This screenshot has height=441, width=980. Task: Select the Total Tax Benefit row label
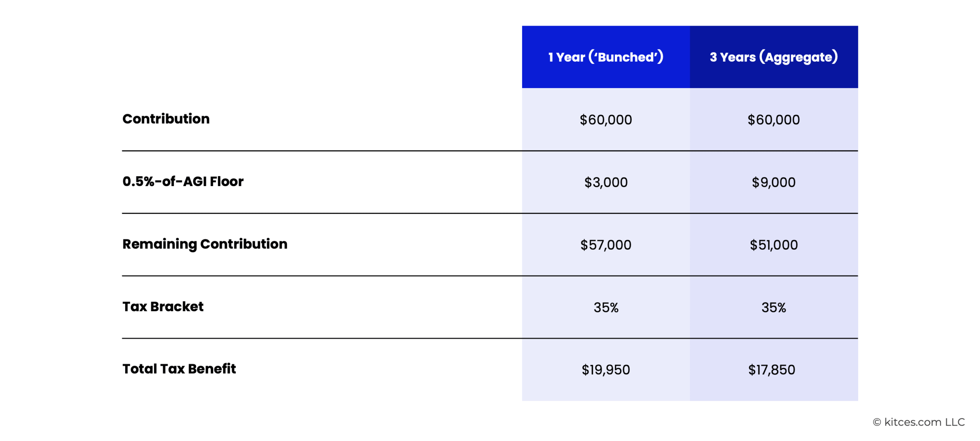179,369
